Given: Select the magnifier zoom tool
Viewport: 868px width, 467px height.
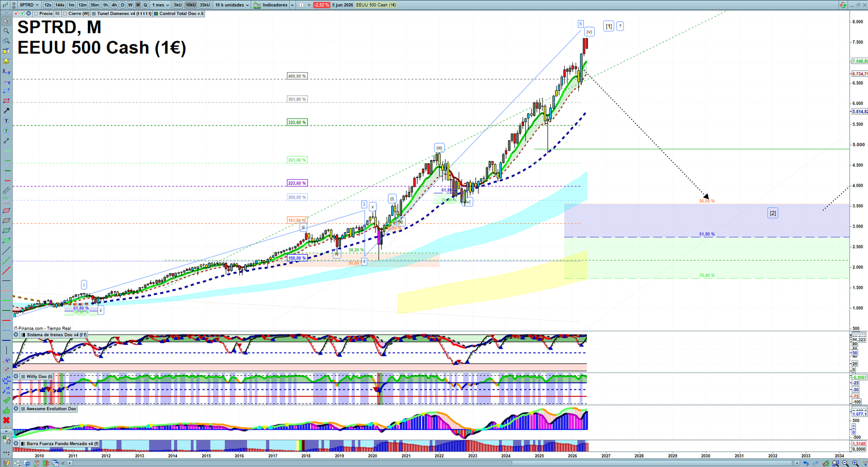Looking at the screenshot, I should pos(7,31).
